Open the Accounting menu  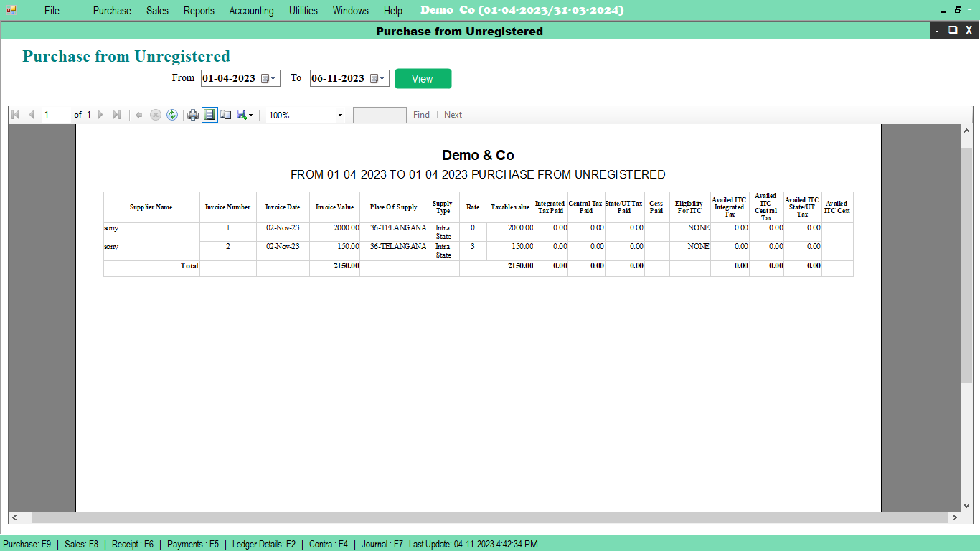tap(251, 11)
